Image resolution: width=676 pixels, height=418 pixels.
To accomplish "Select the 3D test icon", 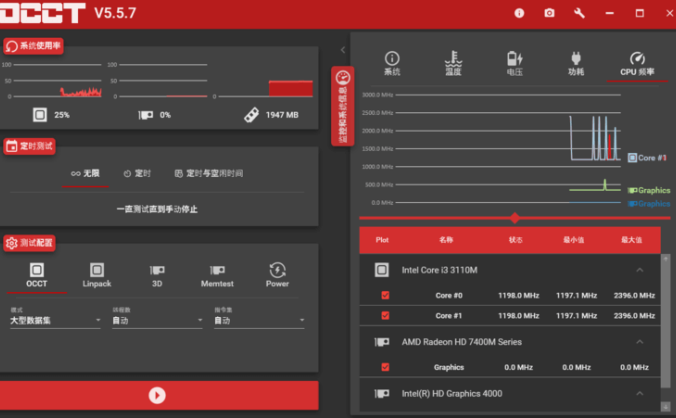I will pos(157,270).
